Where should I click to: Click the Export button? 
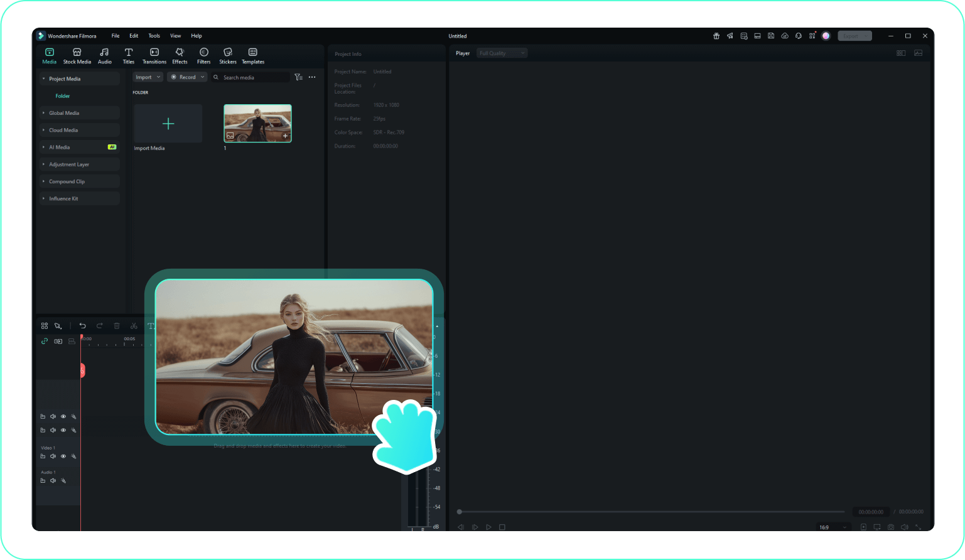point(854,36)
